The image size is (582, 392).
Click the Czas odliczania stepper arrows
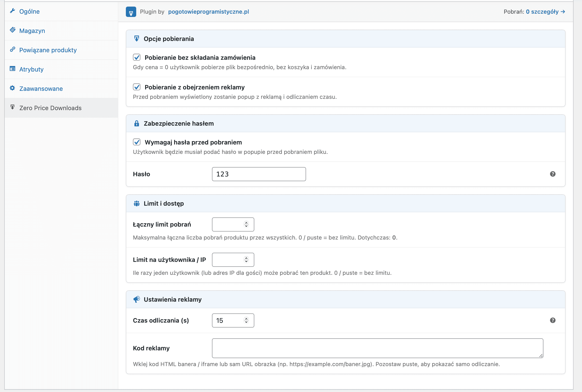(x=246, y=320)
